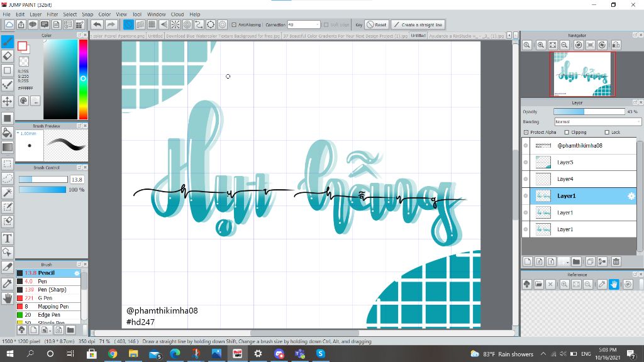The image size is (644, 362).
Task: Open the Layer menu
Action: pos(36,14)
